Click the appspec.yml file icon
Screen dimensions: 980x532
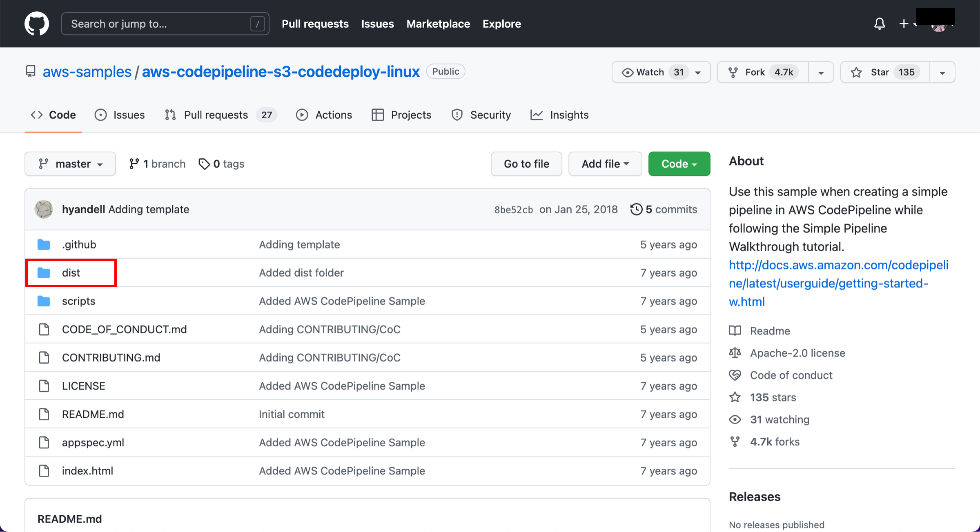click(x=44, y=442)
